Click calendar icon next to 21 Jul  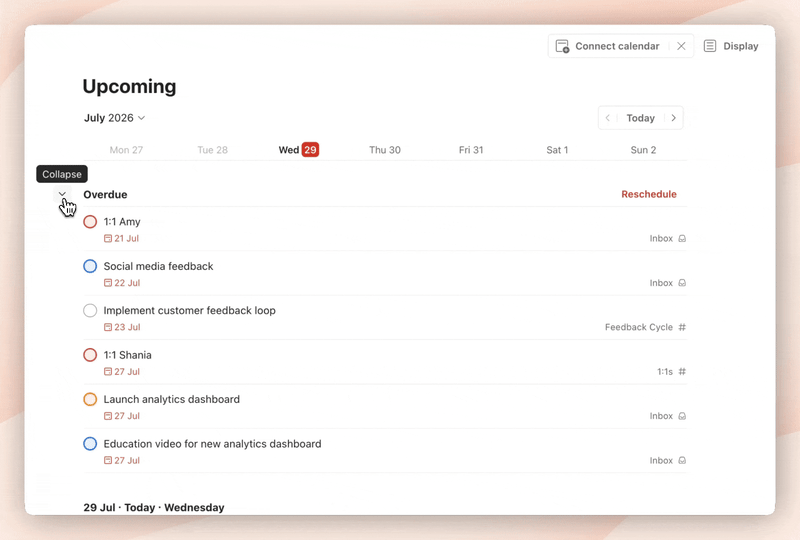pos(108,238)
